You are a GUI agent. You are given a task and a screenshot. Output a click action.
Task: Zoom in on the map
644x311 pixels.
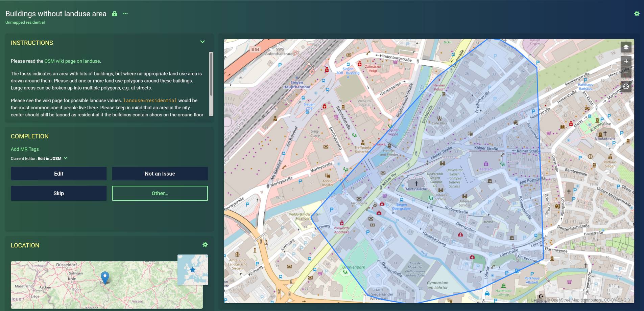click(626, 61)
